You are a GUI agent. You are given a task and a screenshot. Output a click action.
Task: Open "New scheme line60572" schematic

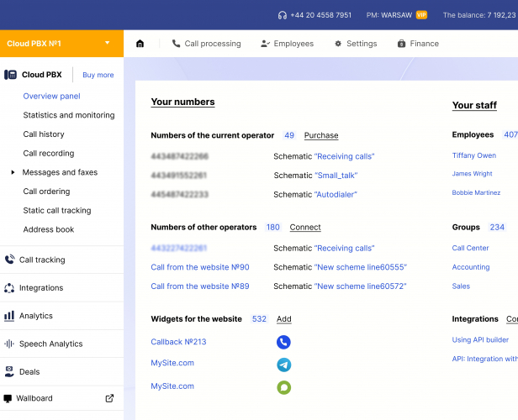pyautogui.click(x=360, y=286)
